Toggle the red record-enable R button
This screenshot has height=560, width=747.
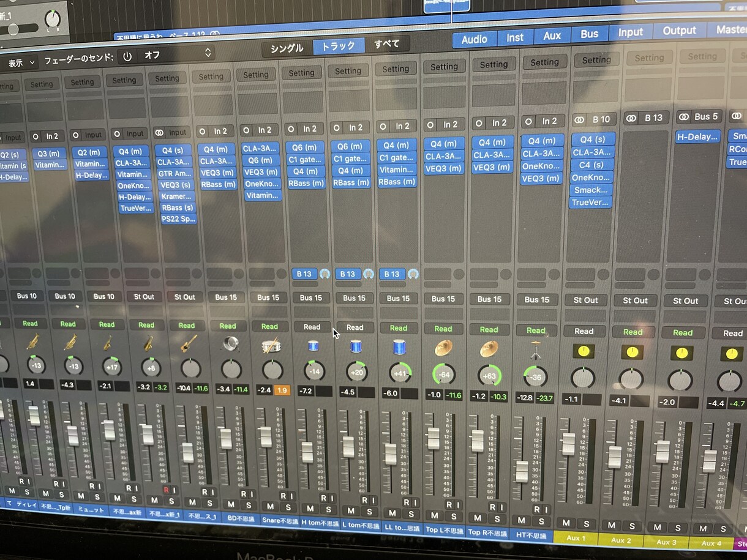point(165,490)
